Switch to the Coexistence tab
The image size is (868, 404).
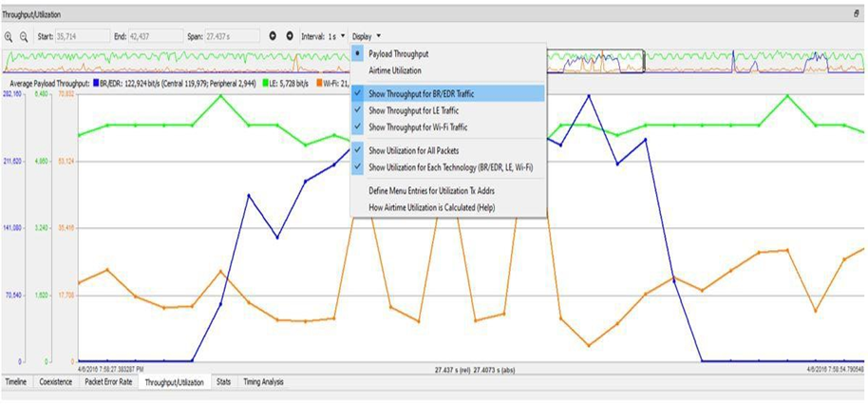click(55, 382)
